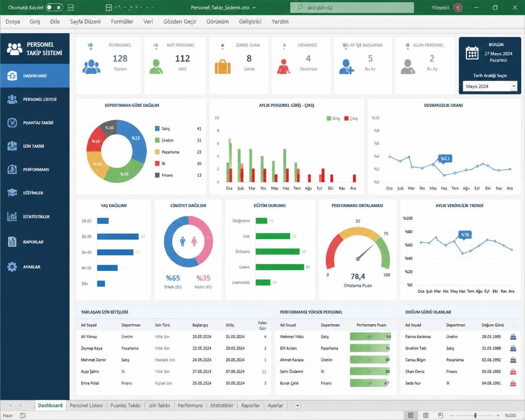Open the Geliştirici ribbon tab
525x420 pixels.
(250, 22)
